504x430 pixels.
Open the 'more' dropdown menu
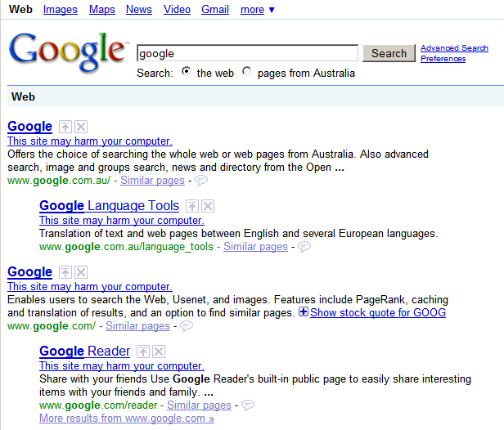pyautogui.click(x=258, y=10)
